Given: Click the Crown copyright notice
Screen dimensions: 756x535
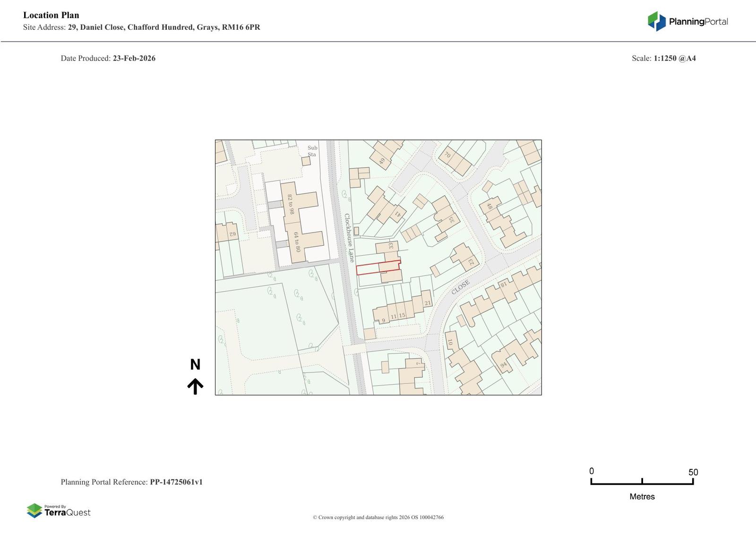Looking at the screenshot, I should point(378,517).
